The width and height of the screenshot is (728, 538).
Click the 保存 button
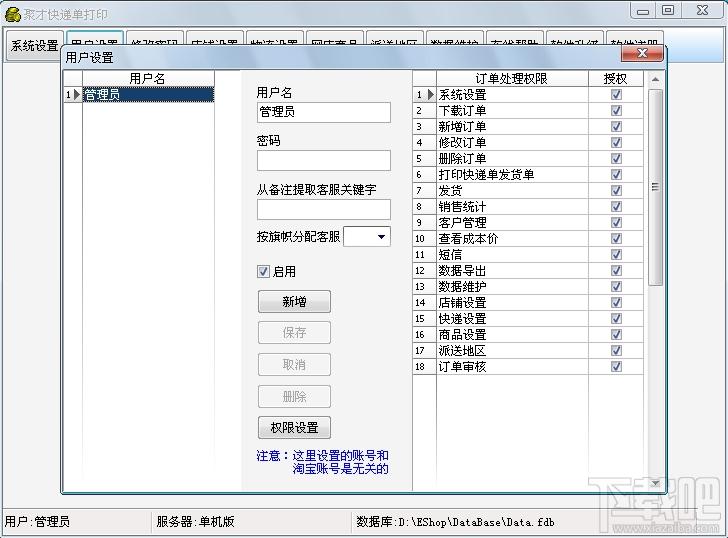pos(294,333)
